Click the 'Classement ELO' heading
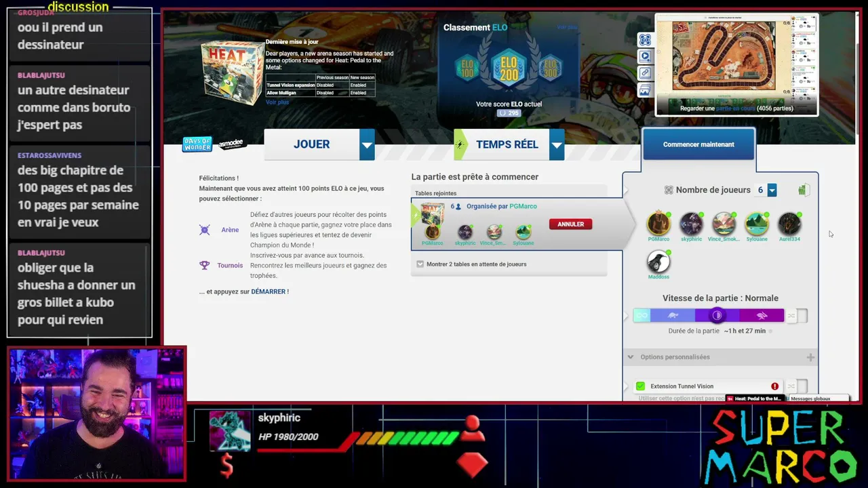 (x=475, y=28)
